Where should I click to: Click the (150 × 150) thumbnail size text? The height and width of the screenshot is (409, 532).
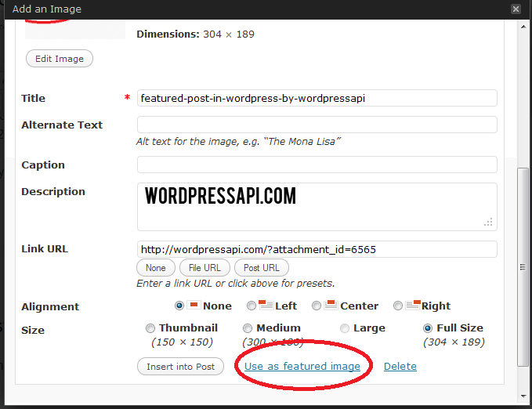(183, 342)
